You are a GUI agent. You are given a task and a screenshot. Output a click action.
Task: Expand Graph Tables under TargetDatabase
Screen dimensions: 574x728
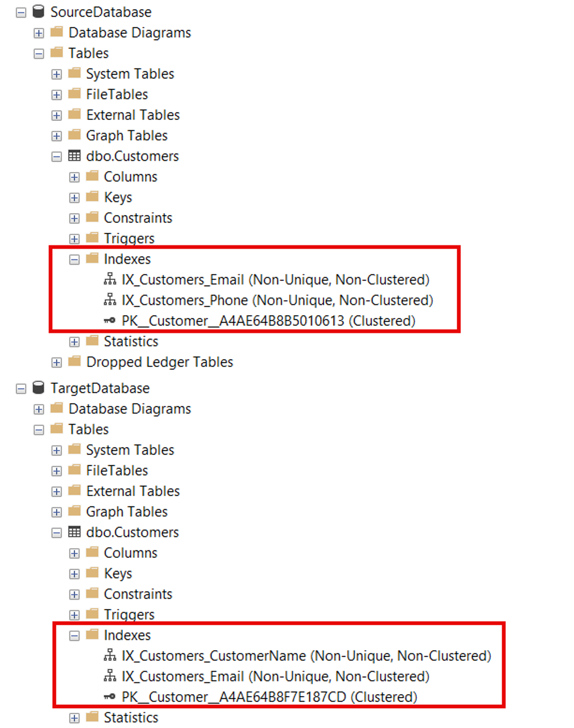click(56, 512)
